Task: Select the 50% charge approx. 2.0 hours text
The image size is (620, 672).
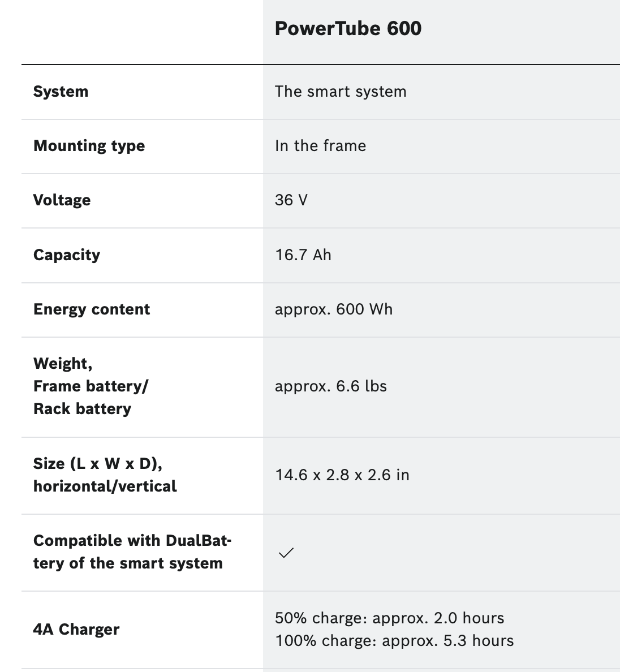Action: [390, 618]
